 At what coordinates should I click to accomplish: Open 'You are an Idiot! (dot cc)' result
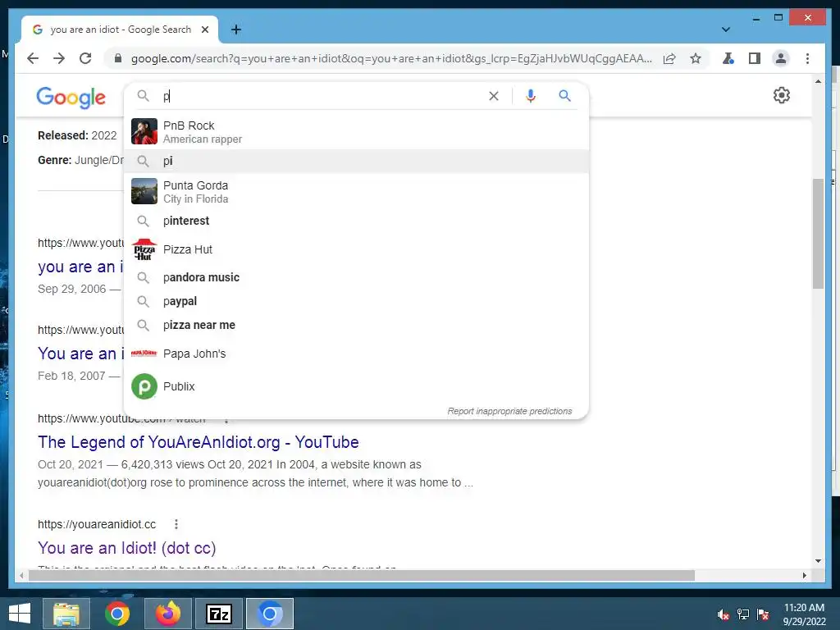tap(127, 548)
